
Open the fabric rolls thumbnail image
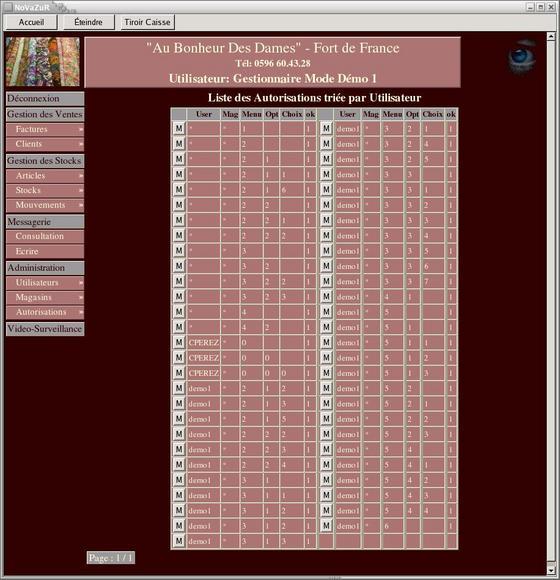click(43, 62)
